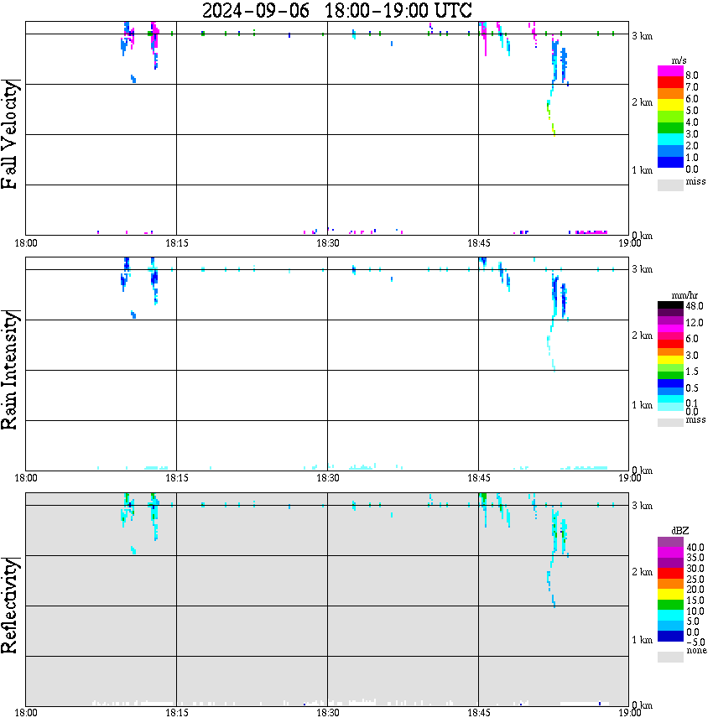Click the gray none swatch in Reflectivity legend
Image resolution: width=713 pixels, height=728 pixels.
[x=670, y=657]
